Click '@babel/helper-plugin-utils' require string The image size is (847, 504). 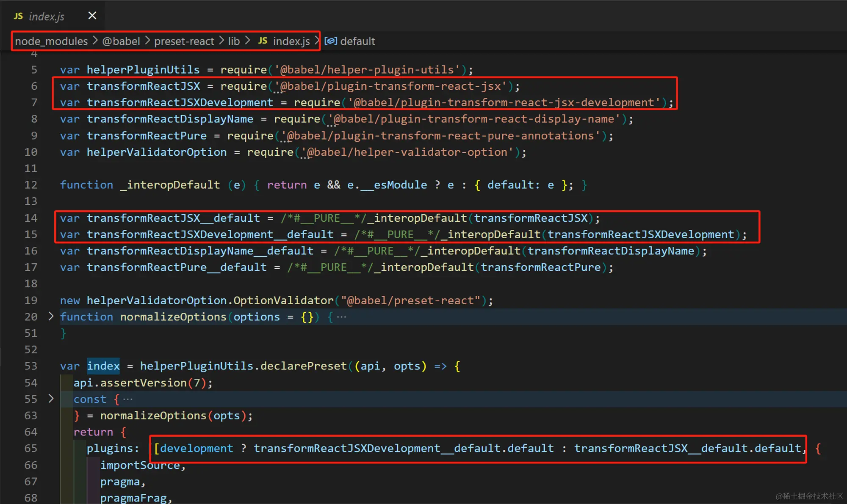point(367,70)
